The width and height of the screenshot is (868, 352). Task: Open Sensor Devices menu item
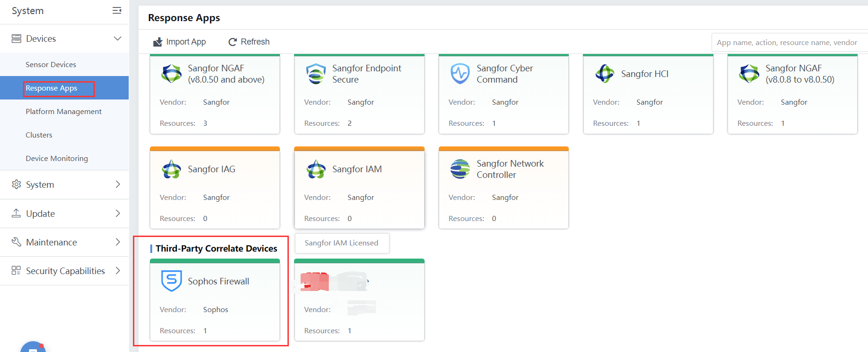51,64
